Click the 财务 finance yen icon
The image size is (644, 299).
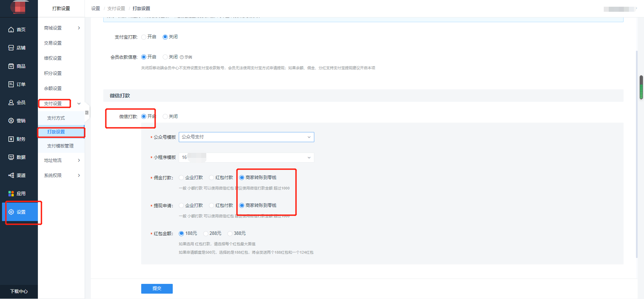(x=11, y=139)
